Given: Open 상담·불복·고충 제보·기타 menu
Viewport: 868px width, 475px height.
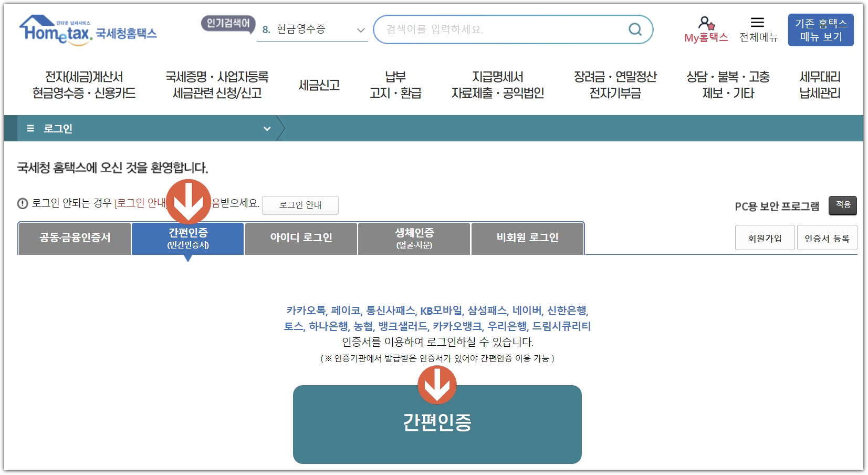Looking at the screenshot, I should (728, 85).
